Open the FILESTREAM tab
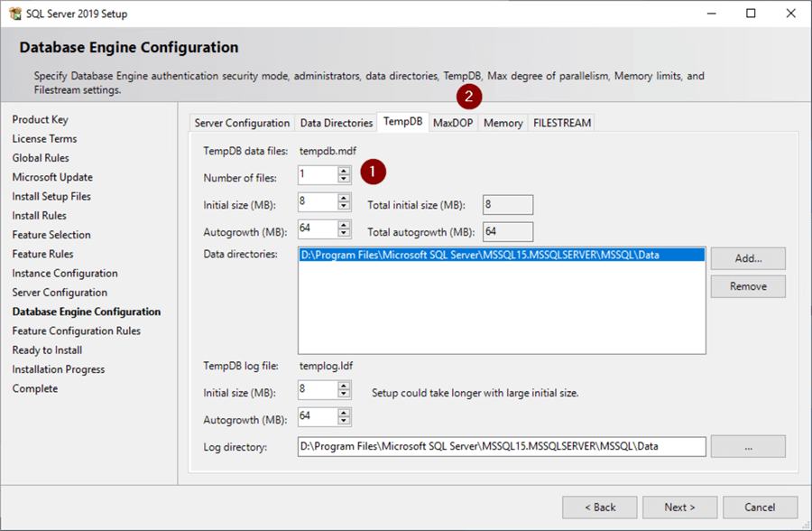The height and width of the screenshot is (531, 812). 562,123
